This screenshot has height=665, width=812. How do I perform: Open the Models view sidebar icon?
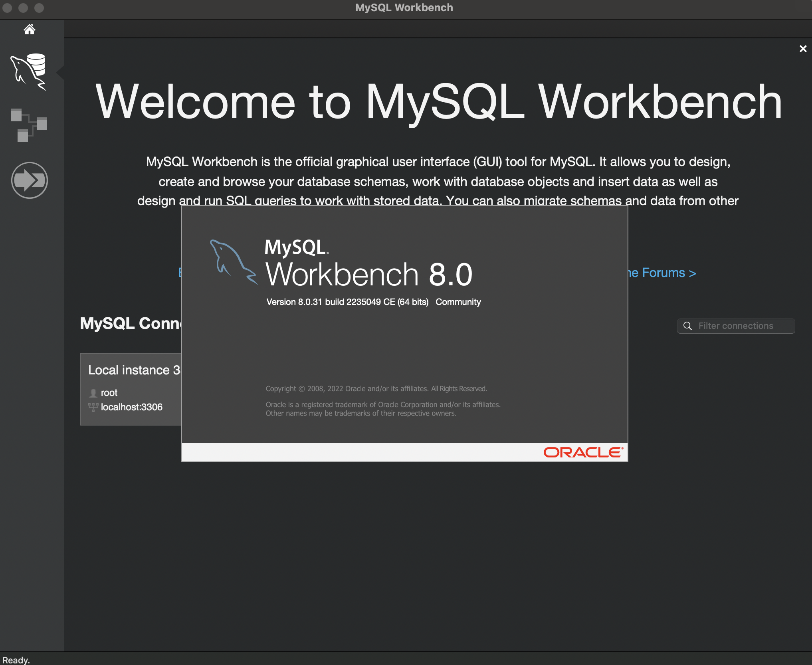point(29,125)
